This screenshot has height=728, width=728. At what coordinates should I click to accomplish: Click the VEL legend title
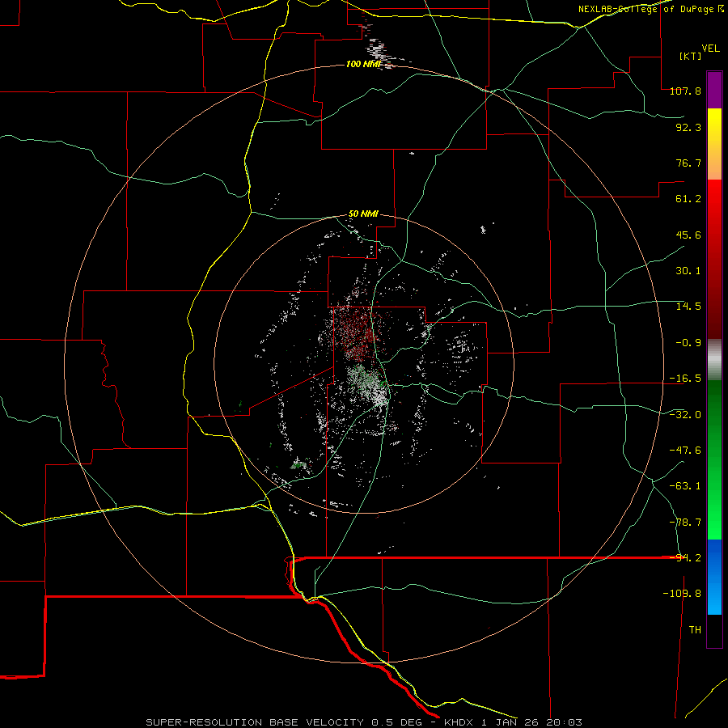pyautogui.click(x=710, y=49)
